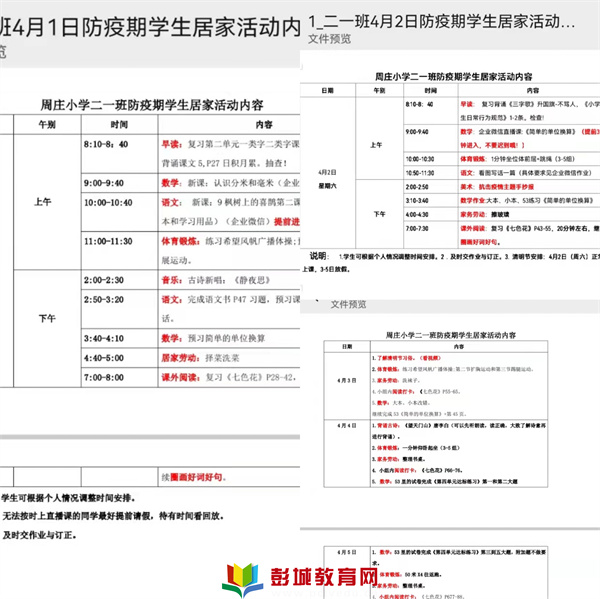Select the '语文: 新课: 9 枫树上的喜鹊' row
Screen dimensions: 600x599
pos(230,212)
